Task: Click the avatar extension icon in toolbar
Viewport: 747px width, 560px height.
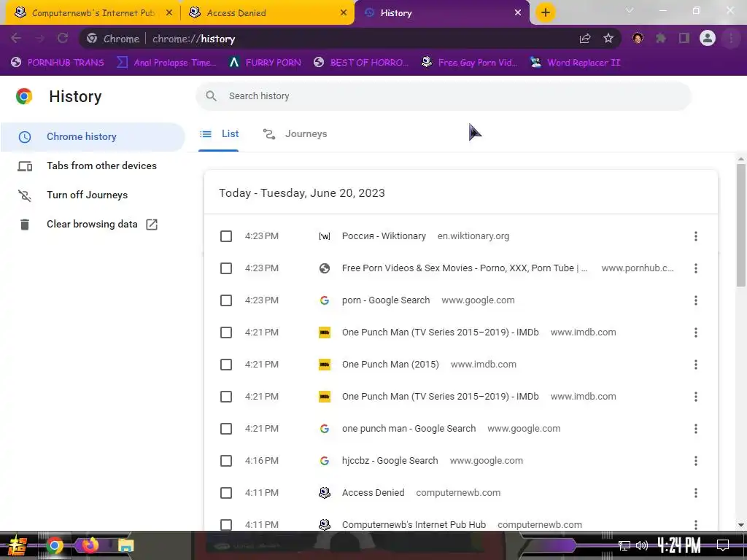Action: (638, 39)
